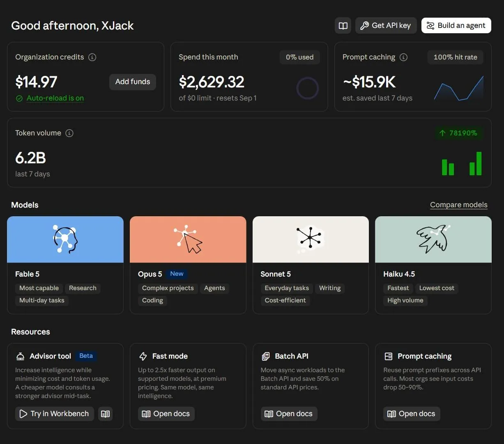The width and height of the screenshot is (504, 444).
Task: Open docs book icon next to Try in Workbench
Action: [x=106, y=414]
